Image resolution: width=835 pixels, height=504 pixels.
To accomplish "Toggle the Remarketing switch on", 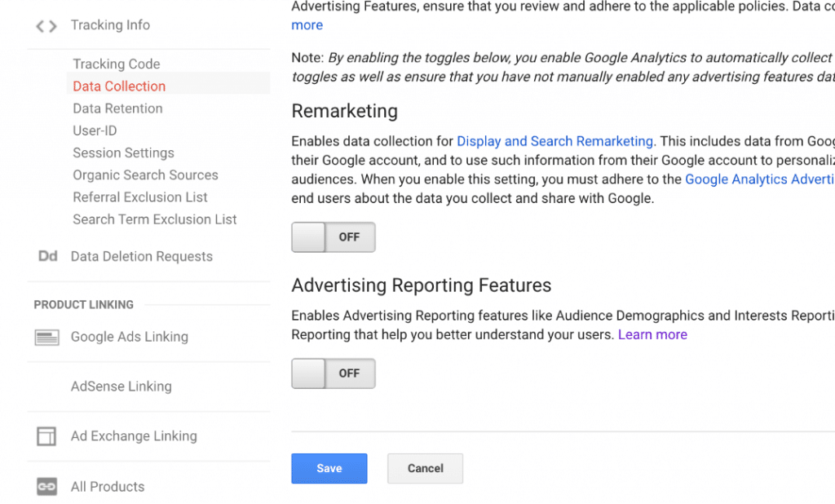I will coord(334,237).
